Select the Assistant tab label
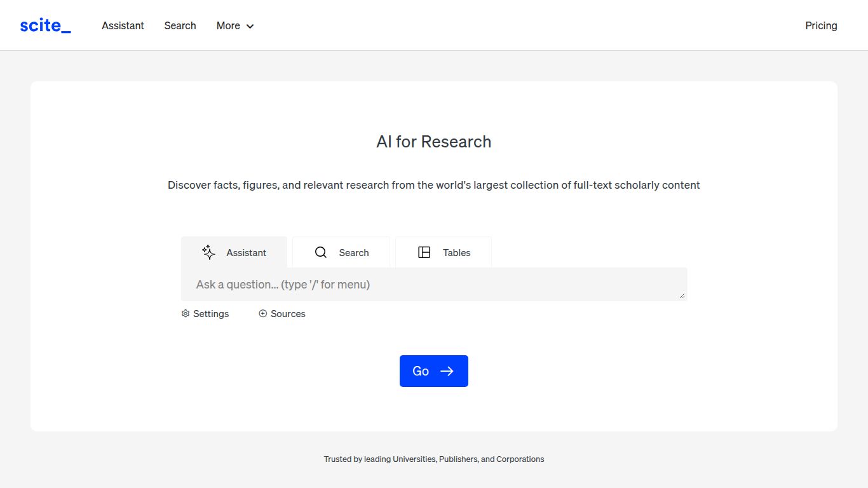Screen dimensions: 868x488 pyautogui.click(x=246, y=252)
